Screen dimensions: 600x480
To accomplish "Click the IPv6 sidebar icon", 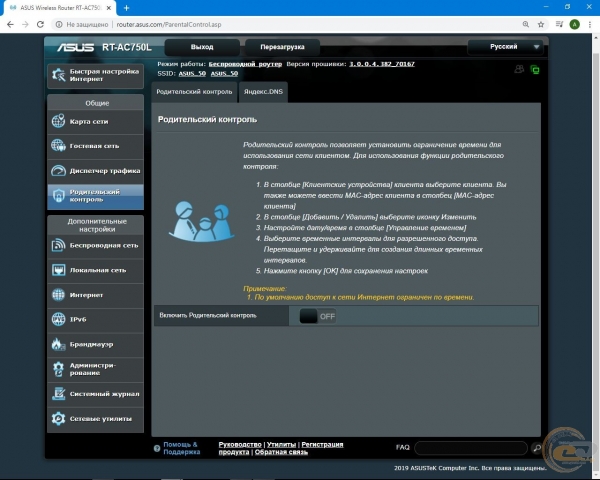I will 58,319.
